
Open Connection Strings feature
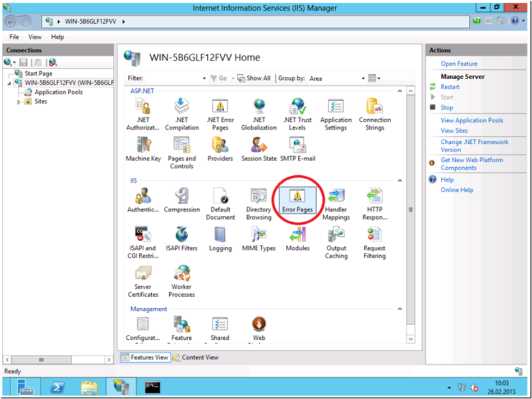(x=375, y=114)
